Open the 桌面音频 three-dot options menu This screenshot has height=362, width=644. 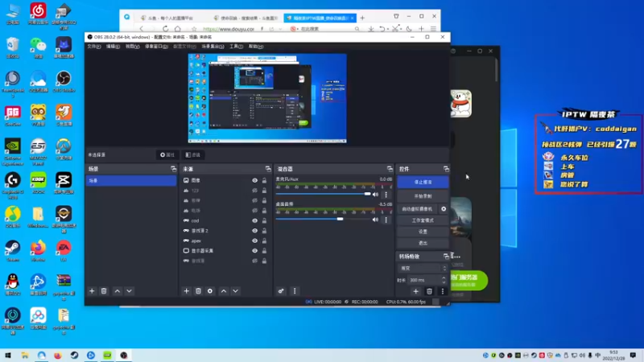386,220
